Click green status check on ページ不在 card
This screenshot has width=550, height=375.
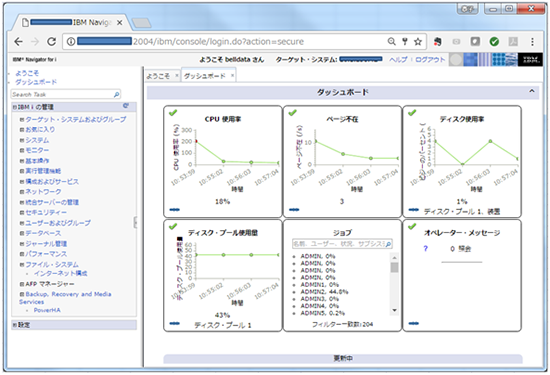coord(292,113)
